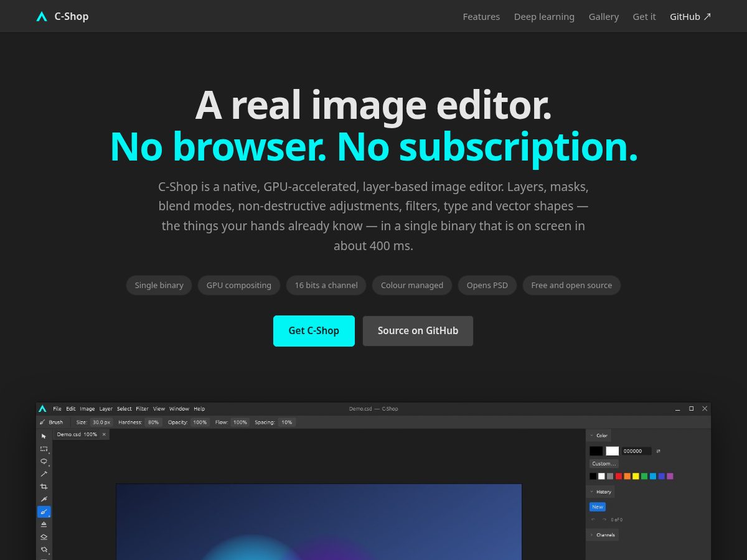The height and width of the screenshot is (560, 747).
Task: Select the Lasso tool
Action: click(x=44, y=461)
